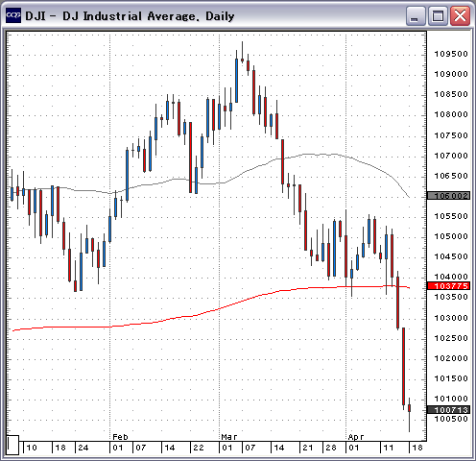Click the rightmost date label 18
476x461 pixels.
417,448
